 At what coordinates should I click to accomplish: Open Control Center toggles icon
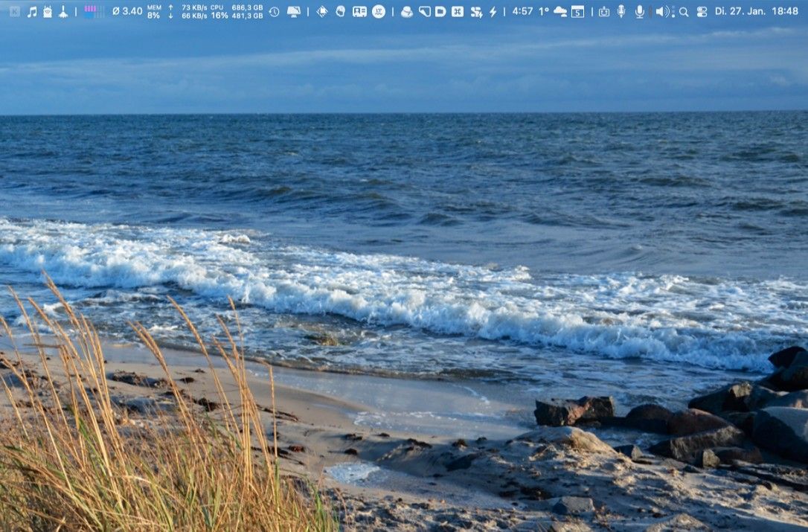click(x=702, y=11)
